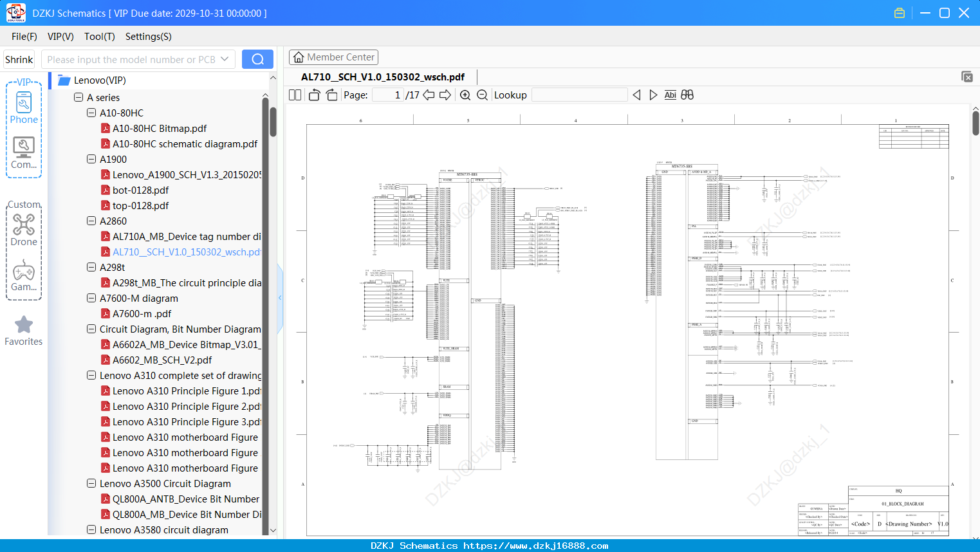The image size is (980, 552).
Task: Click the PDF viewer vertical scrollbar
Action: pyautogui.click(x=975, y=124)
